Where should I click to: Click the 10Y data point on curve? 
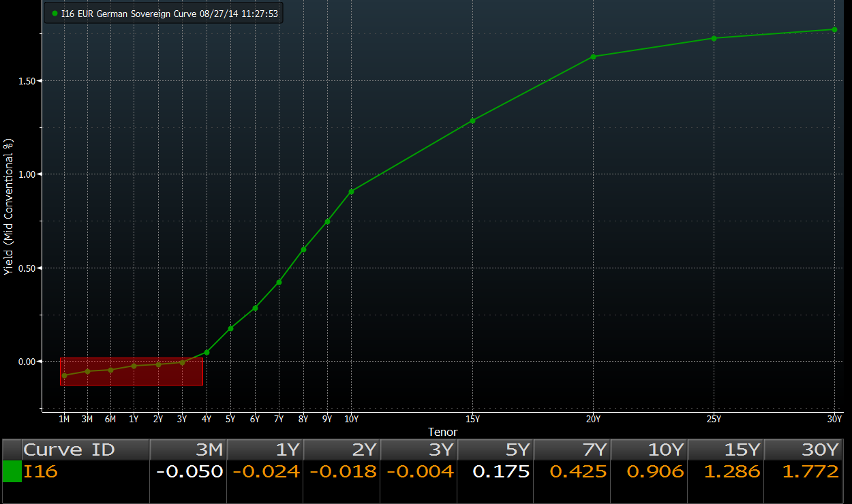pyautogui.click(x=351, y=191)
